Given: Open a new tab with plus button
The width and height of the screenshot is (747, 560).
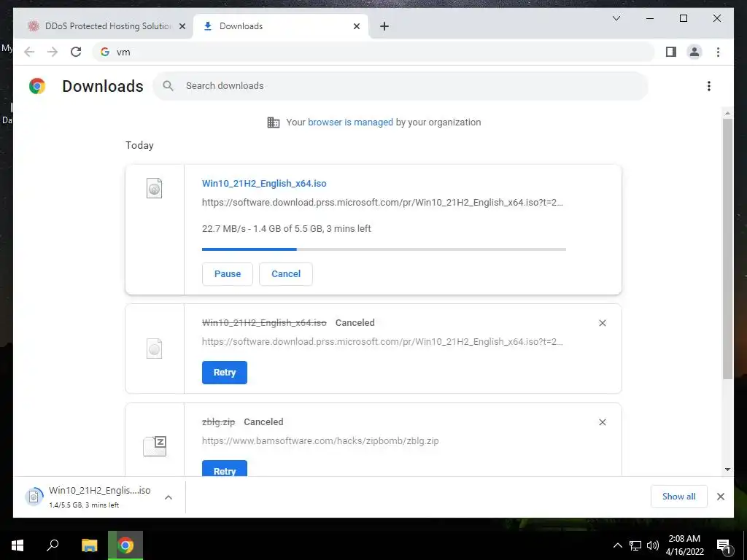Looking at the screenshot, I should [384, 26].
